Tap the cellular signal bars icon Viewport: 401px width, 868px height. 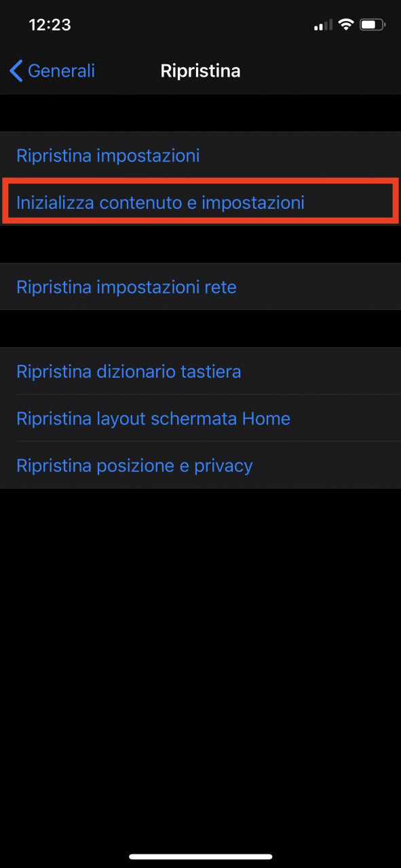[x=323, y=26]
